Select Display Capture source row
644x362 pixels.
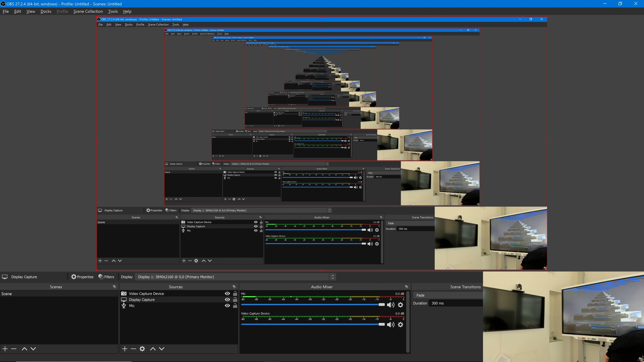(179, 299)
